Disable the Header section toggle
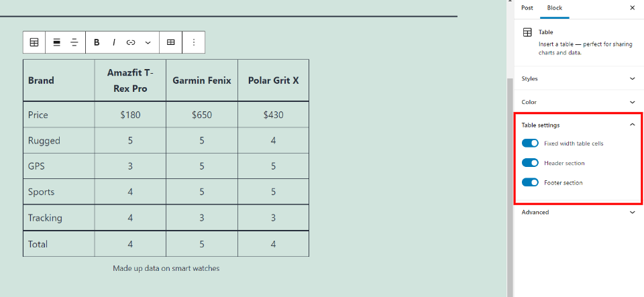644x297 pixels. pos(530,163)
